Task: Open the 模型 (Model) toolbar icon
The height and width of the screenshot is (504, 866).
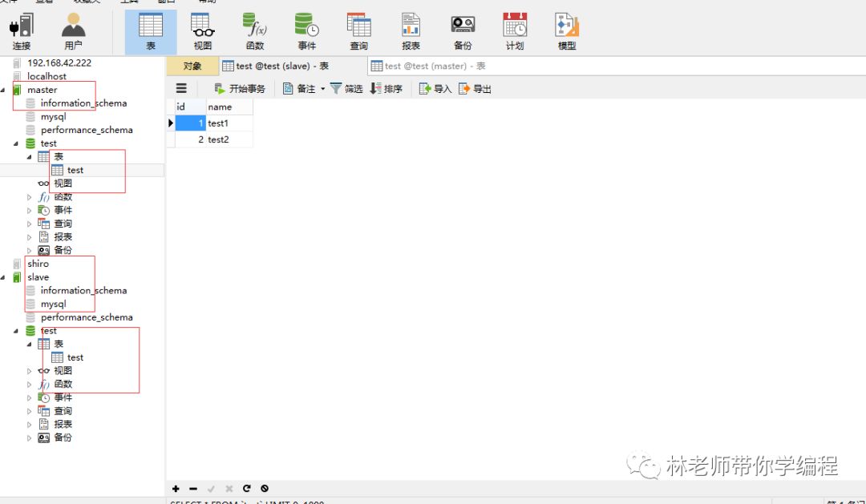Action: point(567,32)
